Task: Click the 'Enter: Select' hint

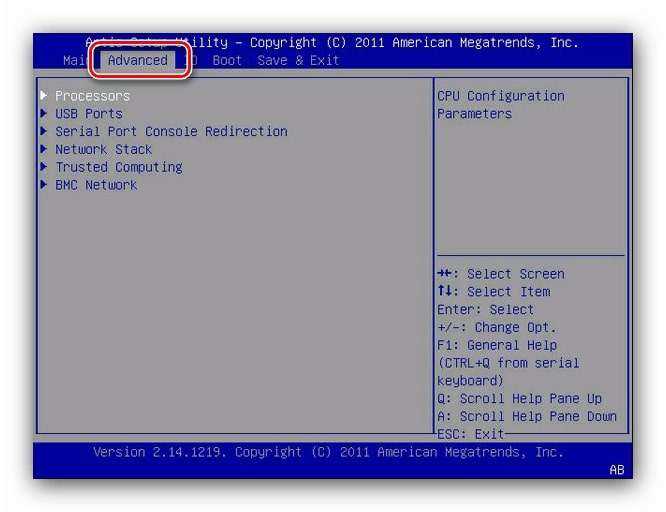Action: pos(485,310)
